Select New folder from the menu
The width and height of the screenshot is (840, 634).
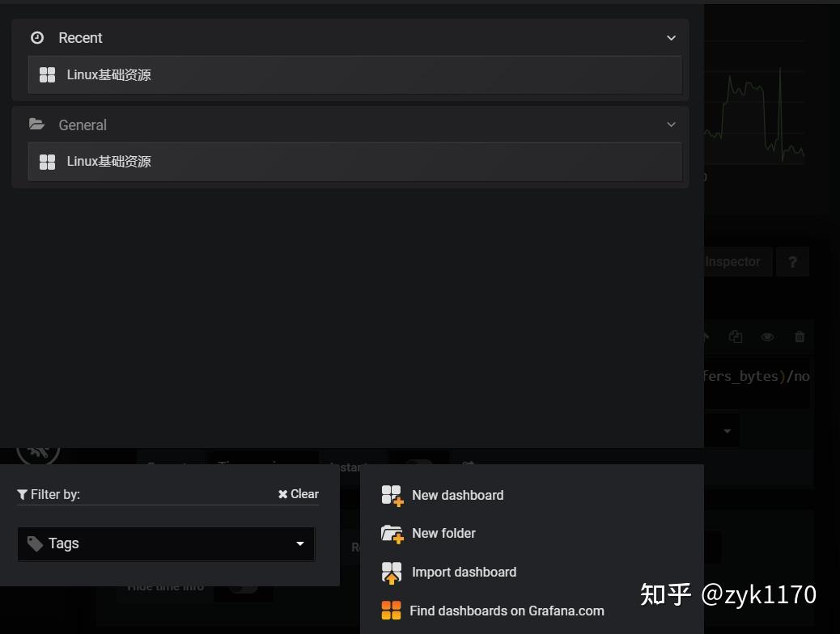[x=443, y=534]
